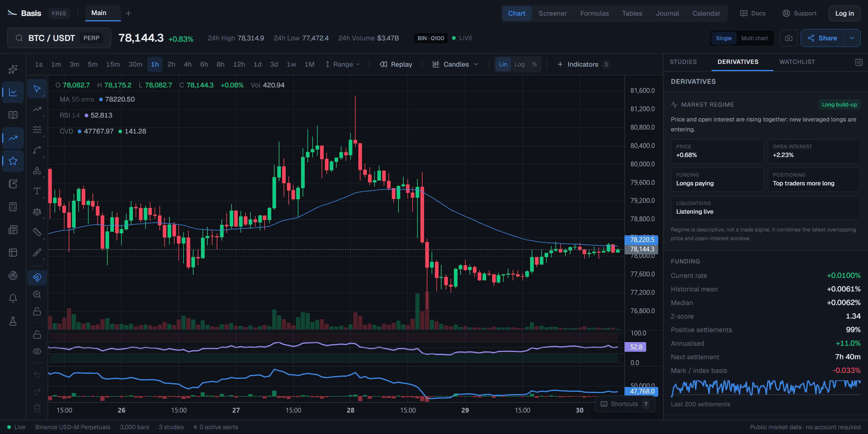868x434 pixels.
Task: Add a new layout tab with plus
Action: 128,14
